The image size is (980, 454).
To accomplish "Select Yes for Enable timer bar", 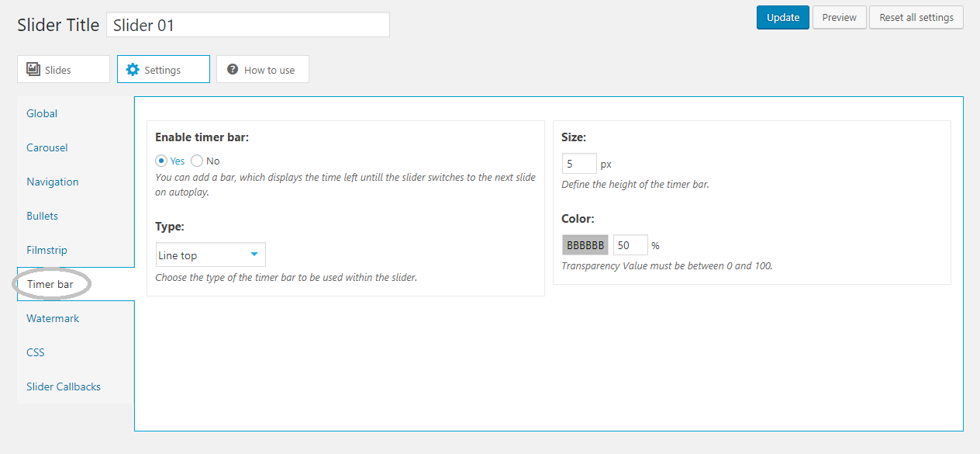I will click(x=161, y=161).
